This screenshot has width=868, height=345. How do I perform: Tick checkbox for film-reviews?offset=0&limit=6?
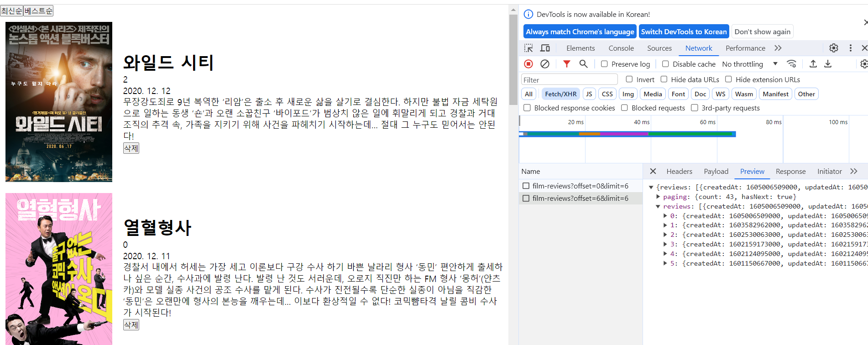(526, 186)
